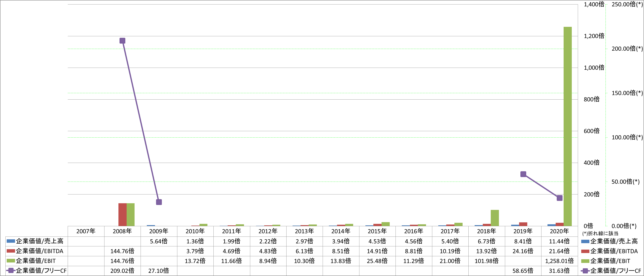Click the 2011年 column header
Image resolution: width=644 pixels, height=276 pixels.
[232, 231]
